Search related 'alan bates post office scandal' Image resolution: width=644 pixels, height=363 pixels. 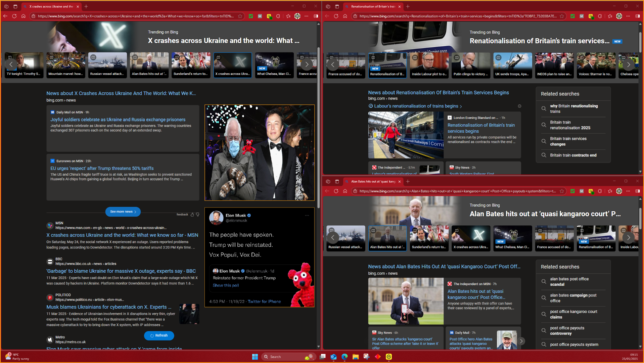point(573,282)
